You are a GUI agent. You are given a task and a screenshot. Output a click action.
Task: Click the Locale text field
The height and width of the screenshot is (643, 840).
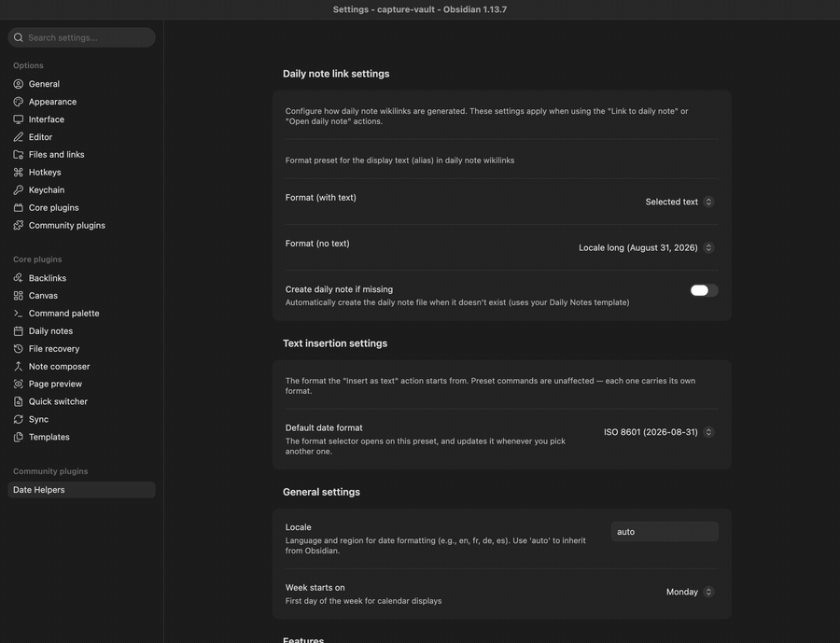[665, 532]
